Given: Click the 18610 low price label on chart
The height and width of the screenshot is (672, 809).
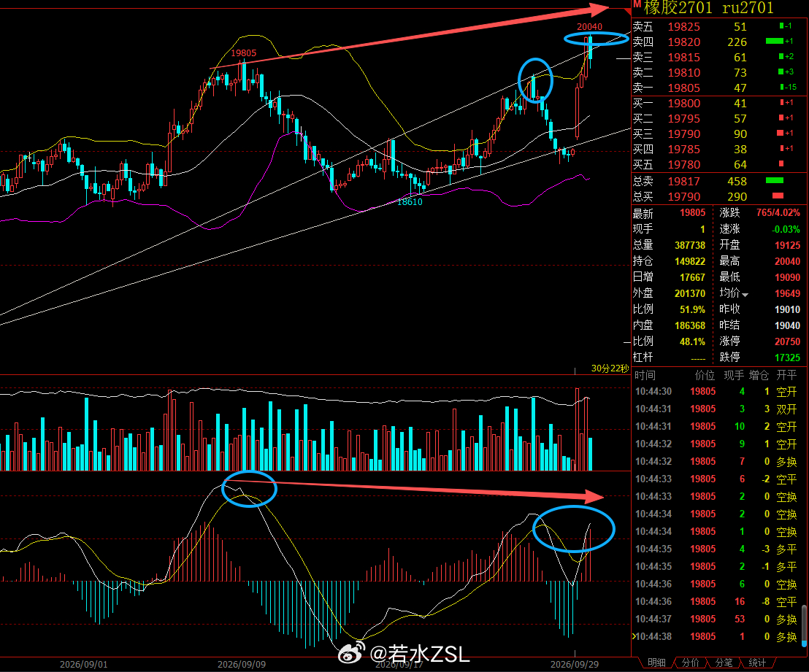Looking at the screenshot, I should [410, 201].
